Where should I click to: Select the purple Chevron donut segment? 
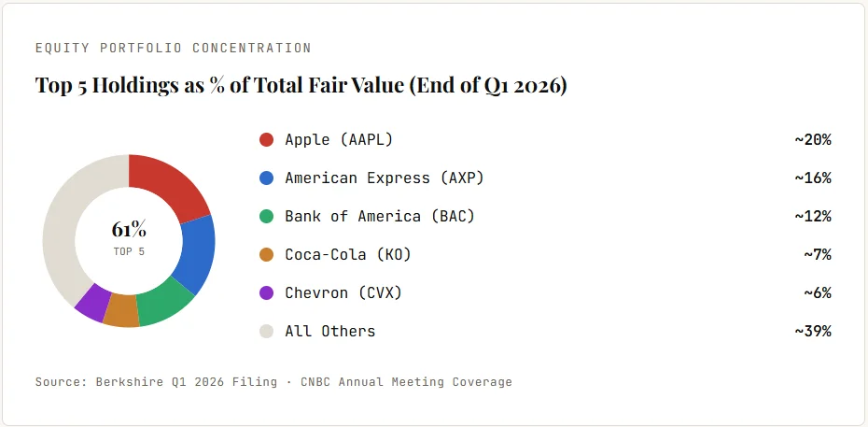(93, 300)
